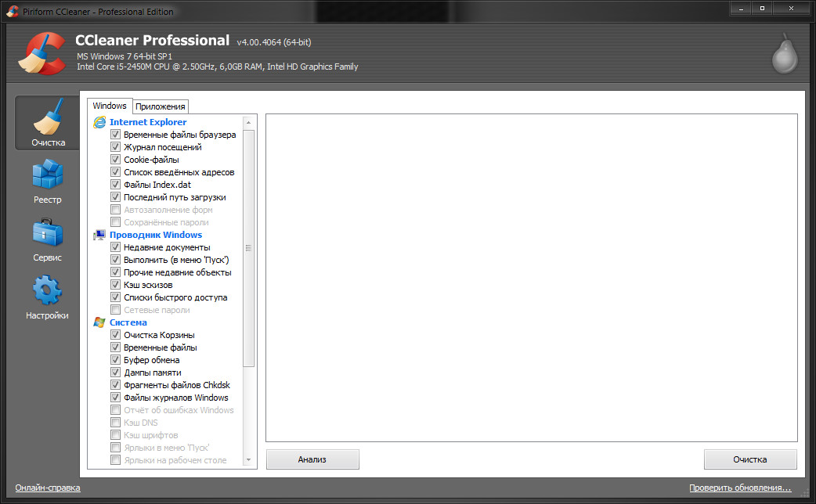Viewport: 816px width, 504px height.
Task: Open the Онлайн-справка link
Action: pyautogui.click(x=47, y=488)
